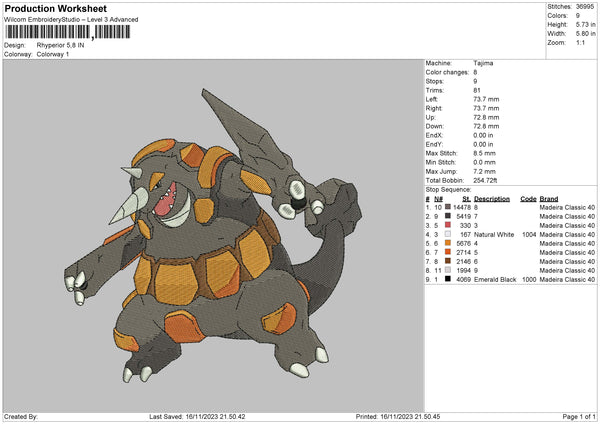Click the Natural White description text

click(496, 234)
